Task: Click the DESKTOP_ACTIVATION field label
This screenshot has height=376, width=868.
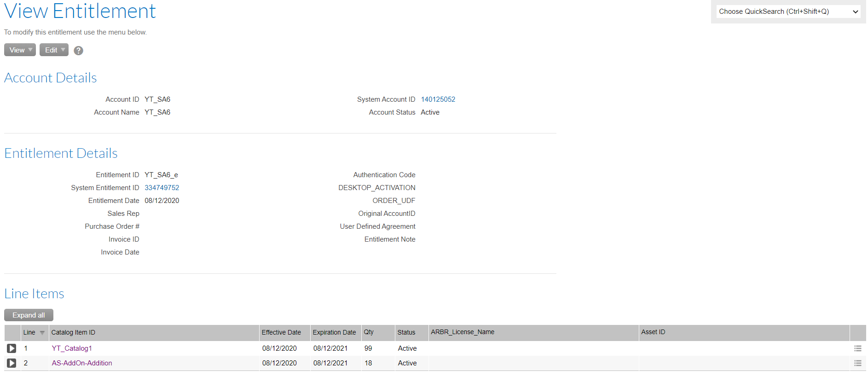Action: point(377,188)
